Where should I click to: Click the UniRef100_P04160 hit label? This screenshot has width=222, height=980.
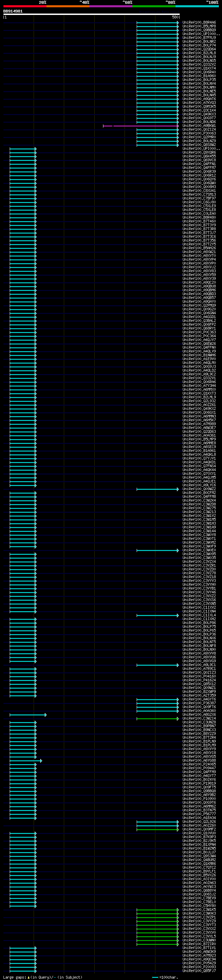click(199, 677)
